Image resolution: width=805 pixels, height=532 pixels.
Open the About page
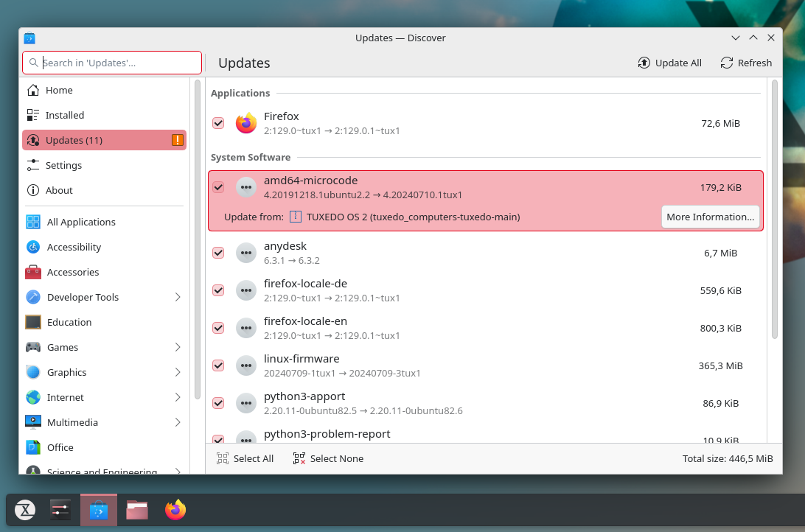(x=104, y=190)
